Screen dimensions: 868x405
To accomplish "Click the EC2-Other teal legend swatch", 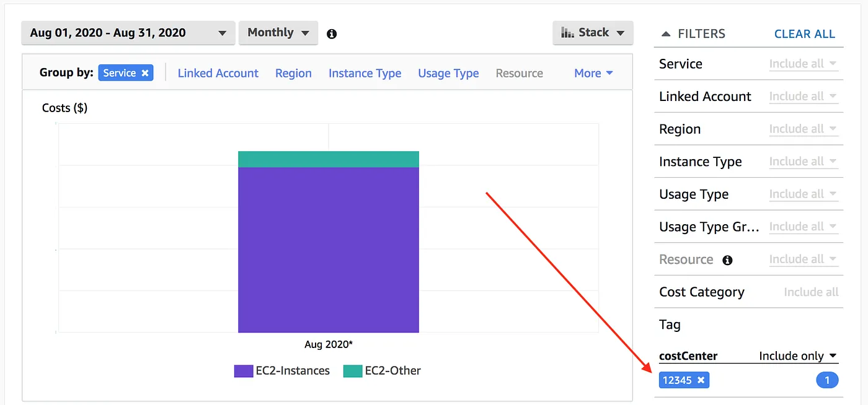I will [x=352, y=371].
